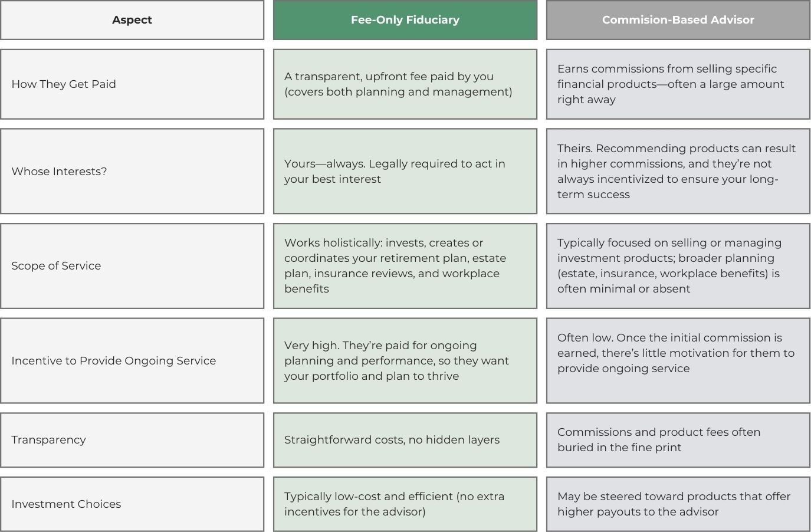Select the Scope of Service label
The height and width of the screenshot is (532, 811).
132,266
